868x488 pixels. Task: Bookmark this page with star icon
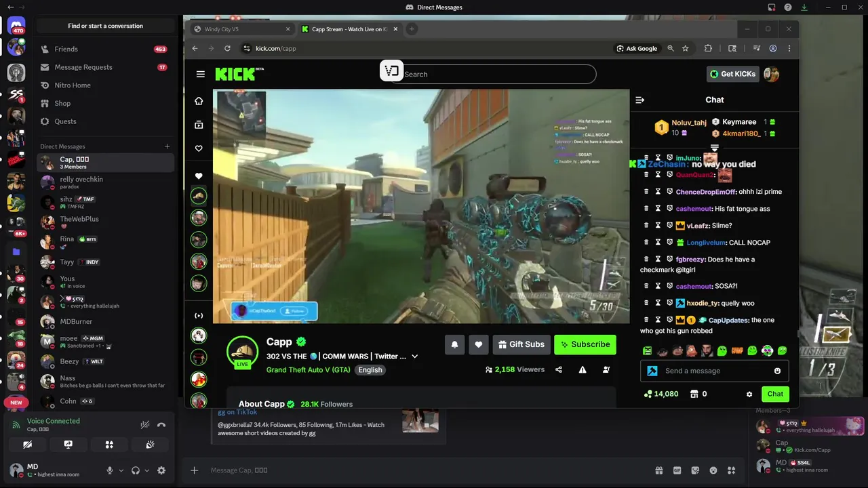tap(686, 49)
